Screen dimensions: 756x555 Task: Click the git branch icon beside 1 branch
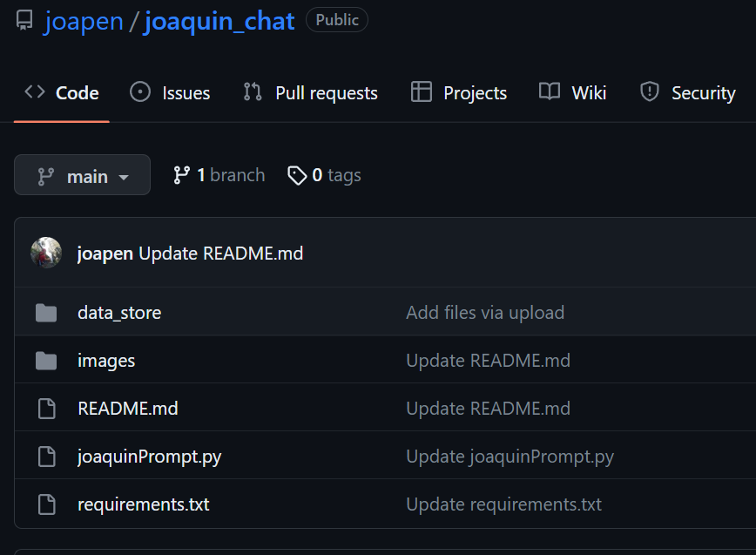pyautogui.click(x=181, y=175)
